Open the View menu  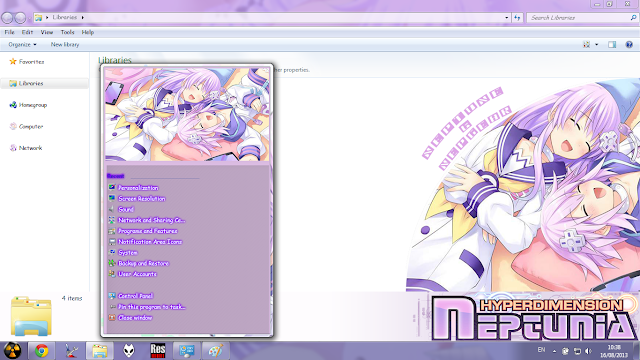click(x=47, y=32)
